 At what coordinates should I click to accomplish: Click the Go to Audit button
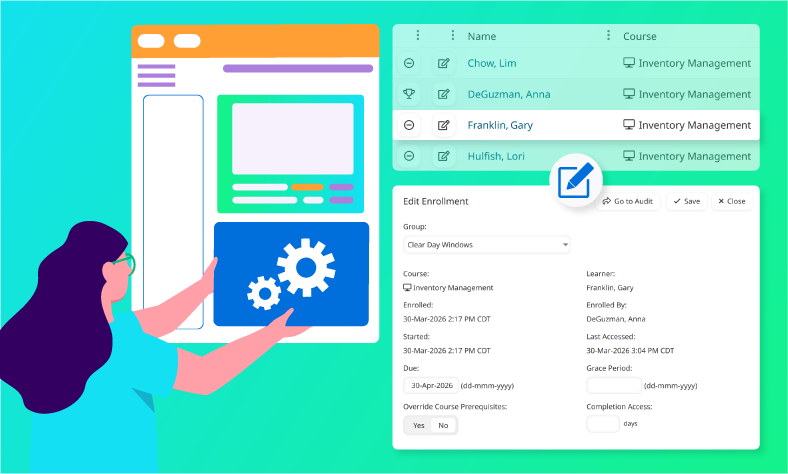(628, 201)
